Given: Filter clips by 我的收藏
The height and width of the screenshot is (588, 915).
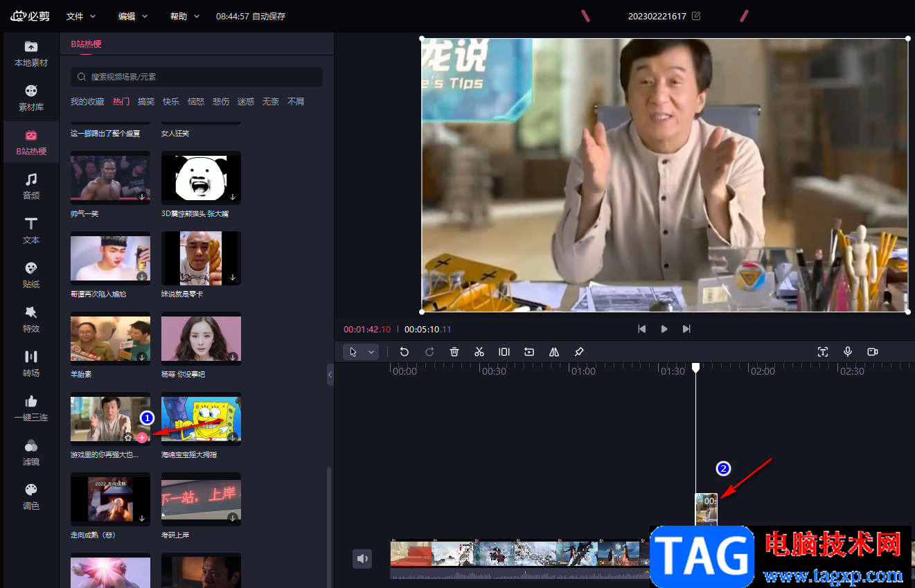Looking at the screenshot, I should click(x=87, y=102).
